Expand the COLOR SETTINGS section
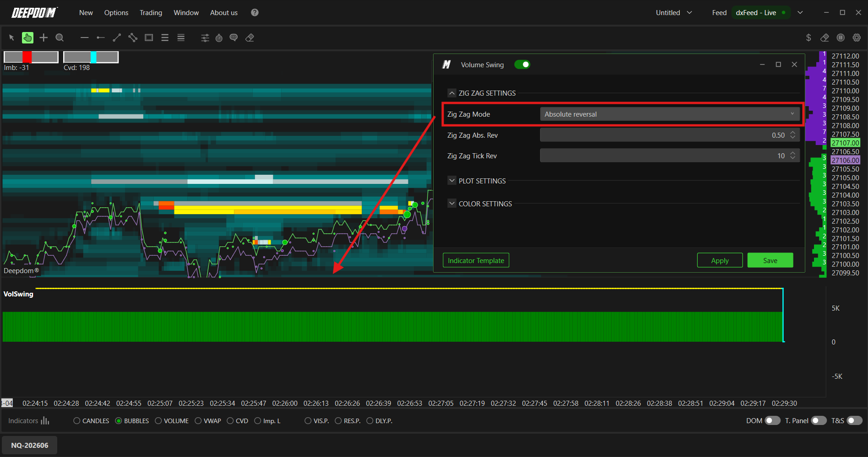Viewport: 868px width, 457px height. 452,204
